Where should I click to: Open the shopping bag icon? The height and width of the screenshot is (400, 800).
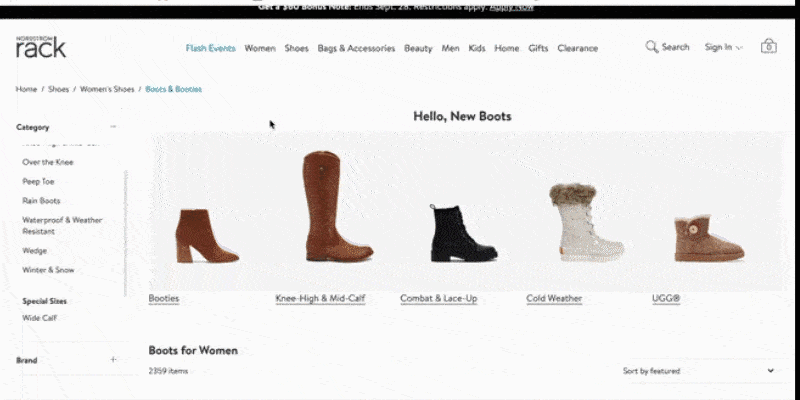click(768, 47)
